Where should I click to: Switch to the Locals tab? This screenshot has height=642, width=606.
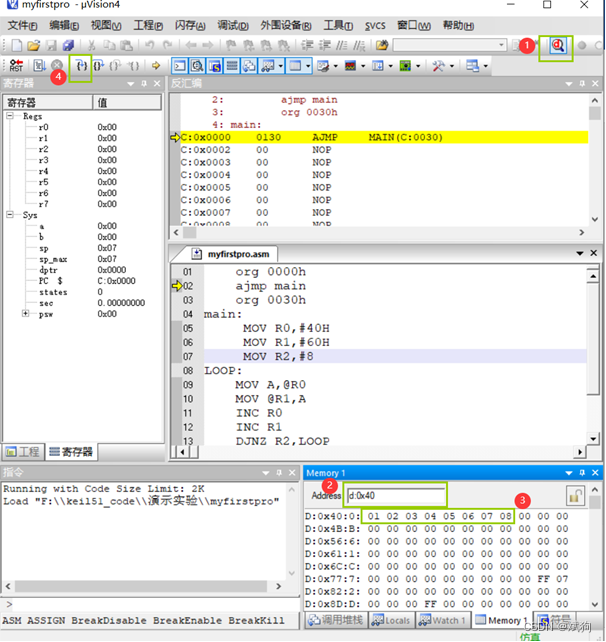pos(392,620)
